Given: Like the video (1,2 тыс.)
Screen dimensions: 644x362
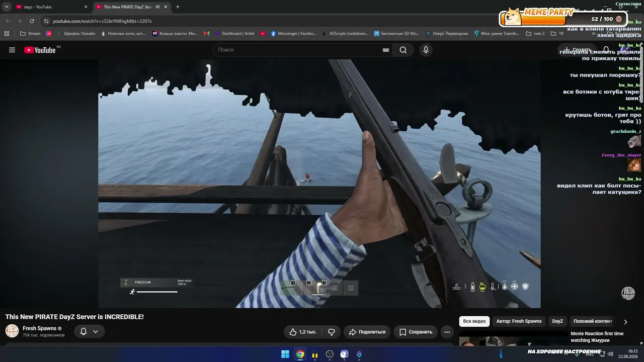Looking at the screenshot, I should [303, 332].
